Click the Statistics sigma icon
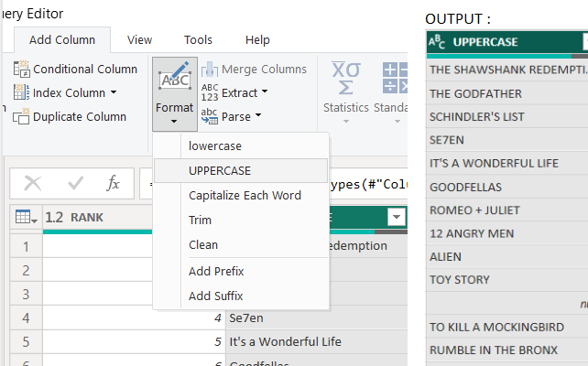The height and width of the screenshot is (366, 588). point(344,79)
